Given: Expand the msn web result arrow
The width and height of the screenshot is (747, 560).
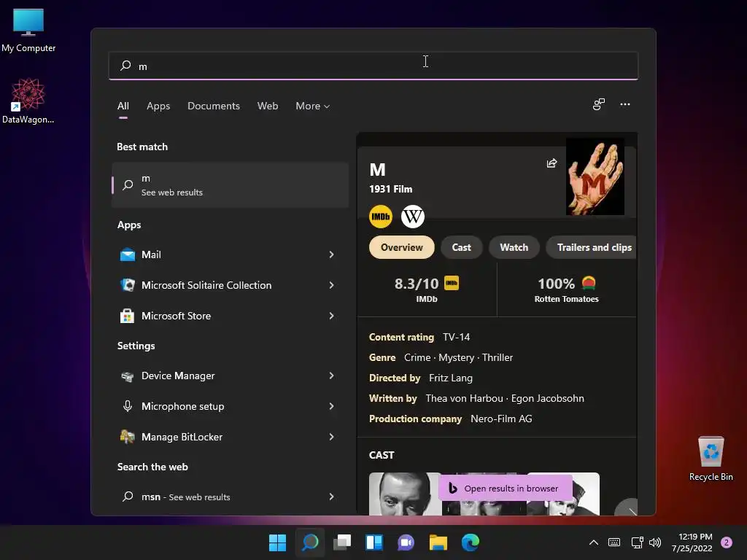Looking at the screenshot, I should tap(332, 497).
